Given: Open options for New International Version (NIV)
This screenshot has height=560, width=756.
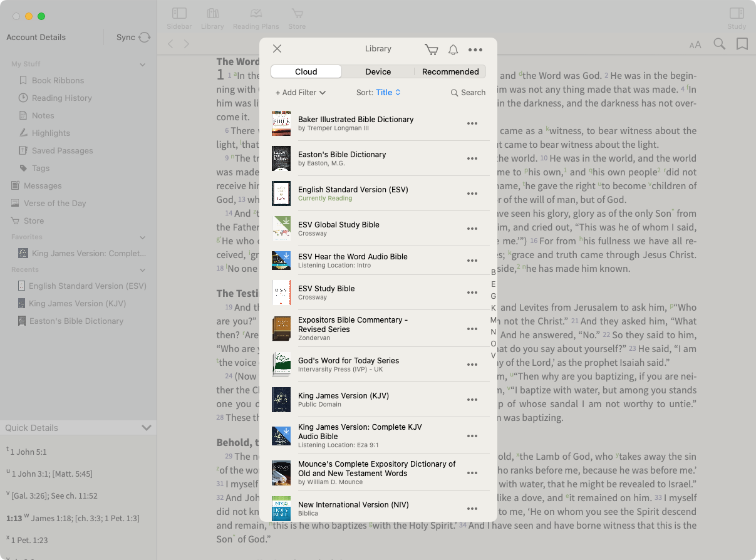Looking at the screenshot, I should click(x=473, y=509).
